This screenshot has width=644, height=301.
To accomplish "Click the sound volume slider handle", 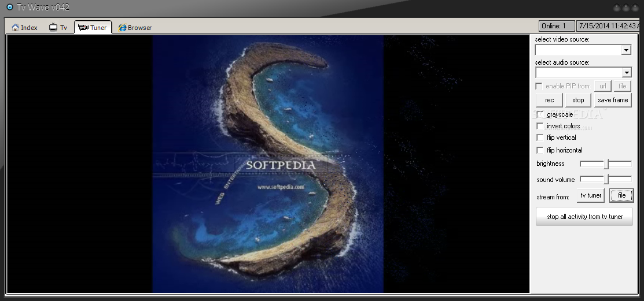I will [606, 179].
